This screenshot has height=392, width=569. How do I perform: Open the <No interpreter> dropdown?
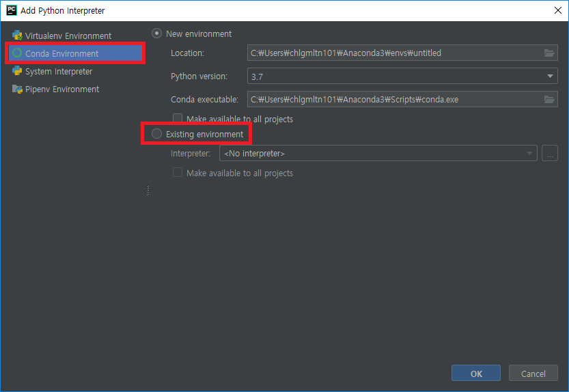coord(378,153)
